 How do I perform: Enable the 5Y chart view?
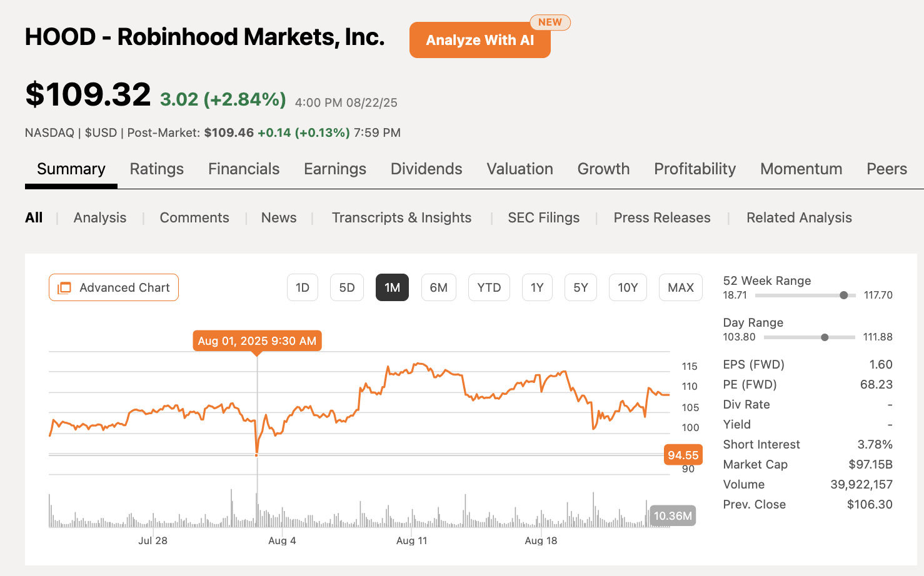tap(580, 287)
